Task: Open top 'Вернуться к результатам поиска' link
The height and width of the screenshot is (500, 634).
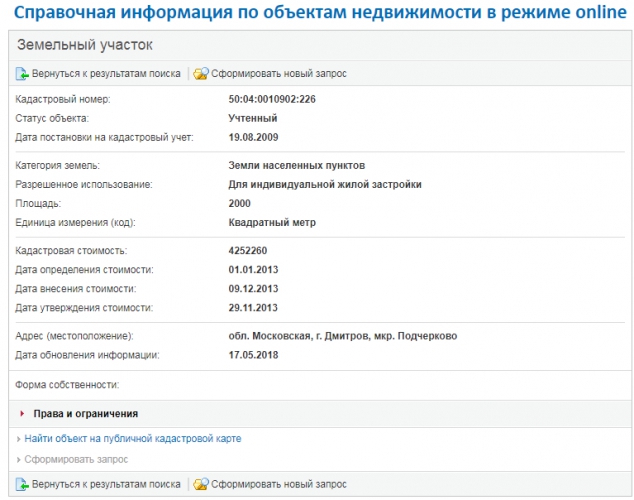Action: pyautogui.click(x=106, y=74)
